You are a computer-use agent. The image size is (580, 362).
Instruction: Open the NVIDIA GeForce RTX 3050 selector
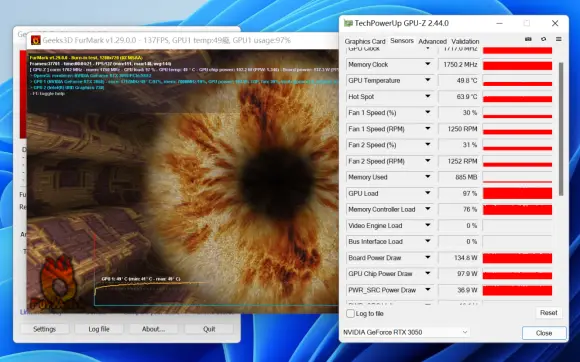pyautogui.click(x=405, y=332)
